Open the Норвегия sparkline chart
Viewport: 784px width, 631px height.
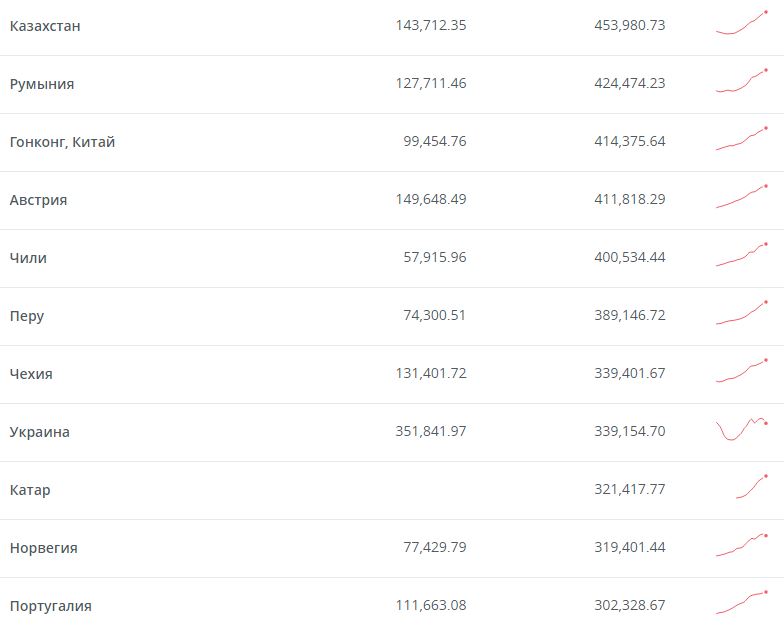[742, 544]
